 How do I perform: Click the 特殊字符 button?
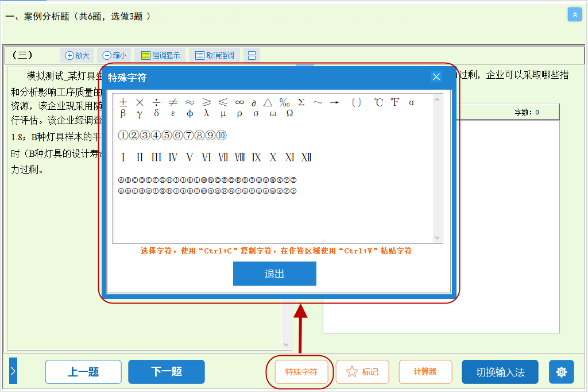301,372
